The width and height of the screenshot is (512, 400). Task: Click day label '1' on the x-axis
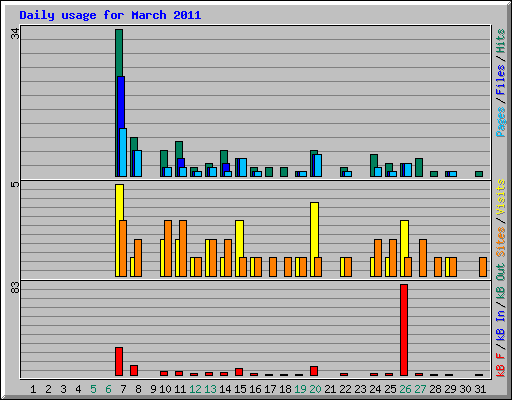33,389
